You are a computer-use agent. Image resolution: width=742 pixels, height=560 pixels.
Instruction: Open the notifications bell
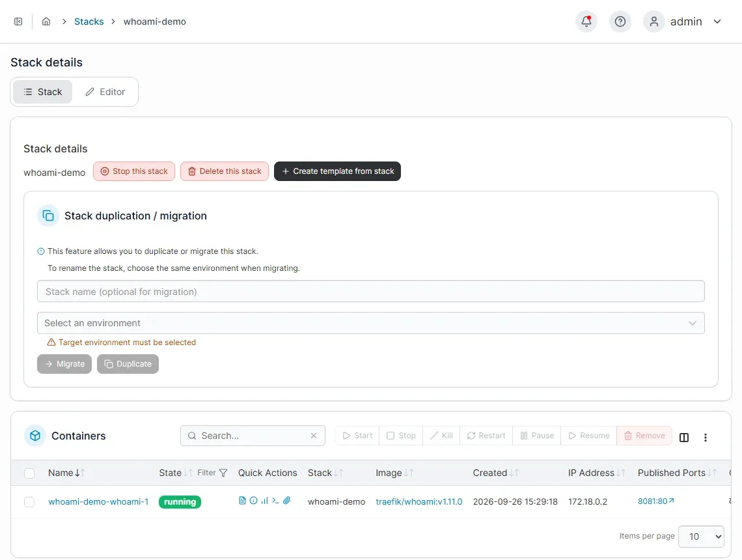[x=586, y=21]
